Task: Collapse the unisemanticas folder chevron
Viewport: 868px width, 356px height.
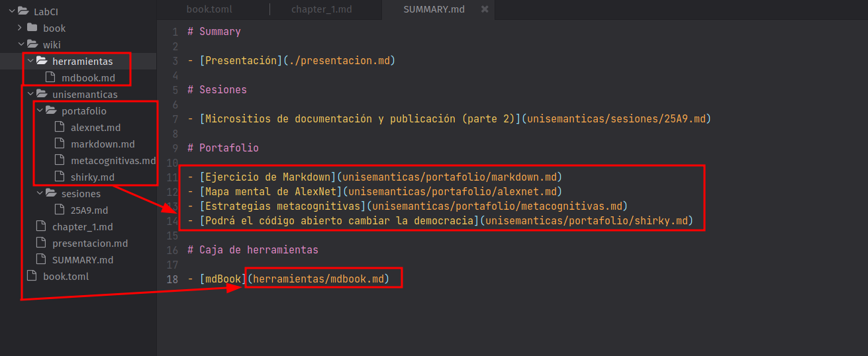Action: click(x=30, y=94)
